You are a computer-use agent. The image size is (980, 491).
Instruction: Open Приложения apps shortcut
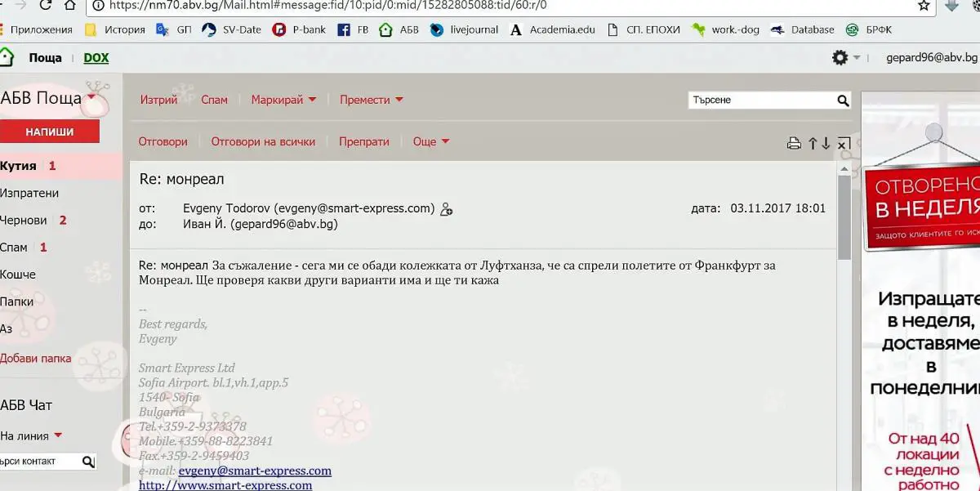click(x=36, y=29)
